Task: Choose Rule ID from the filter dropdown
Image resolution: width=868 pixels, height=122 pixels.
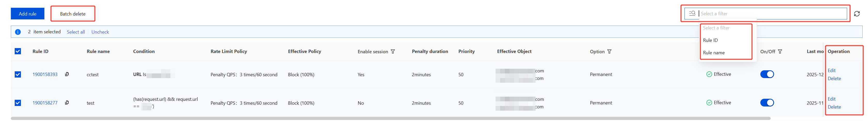Action: pos(710,40)
